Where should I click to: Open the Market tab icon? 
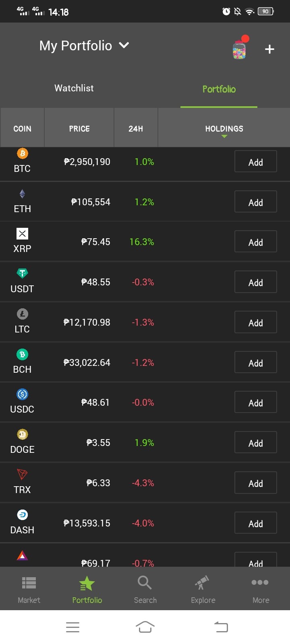pos(29,583)
